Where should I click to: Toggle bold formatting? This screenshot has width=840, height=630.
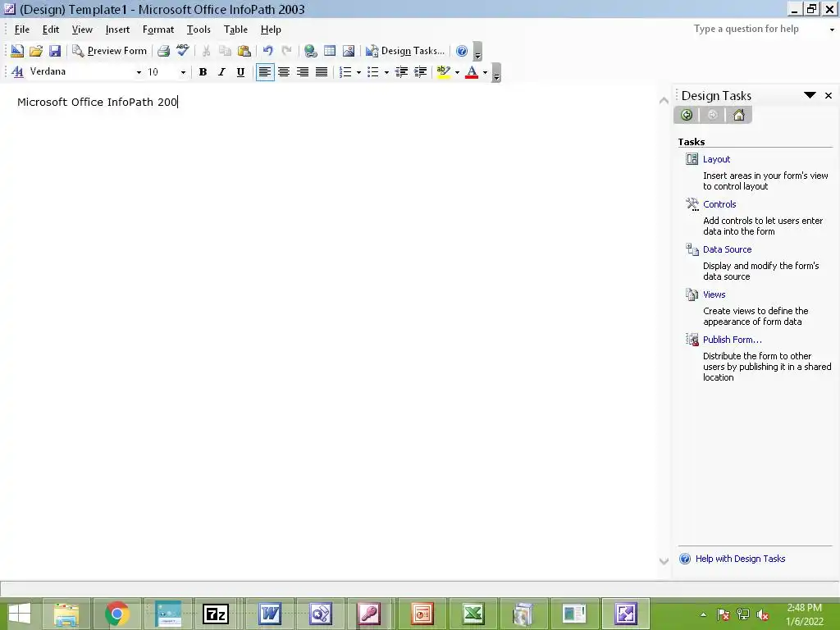[x=203, y=72]
